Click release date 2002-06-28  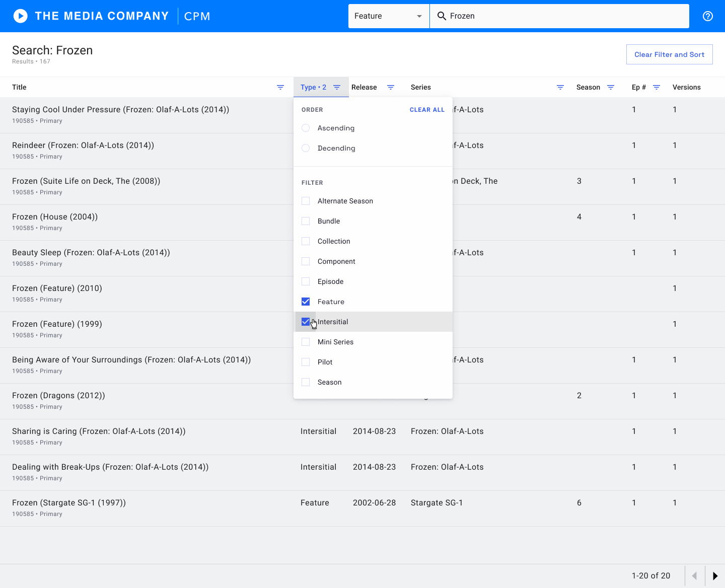(x=374, y=503)
